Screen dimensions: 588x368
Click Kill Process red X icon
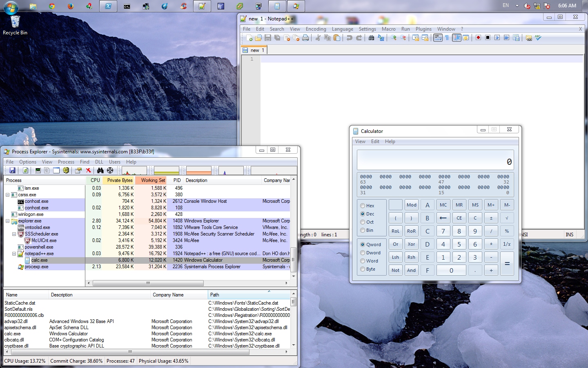(88, 171)
